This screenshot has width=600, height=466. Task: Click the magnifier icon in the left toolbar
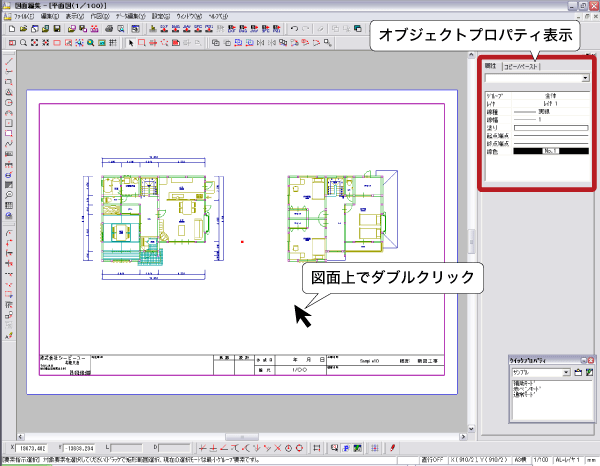click(9, 195)
